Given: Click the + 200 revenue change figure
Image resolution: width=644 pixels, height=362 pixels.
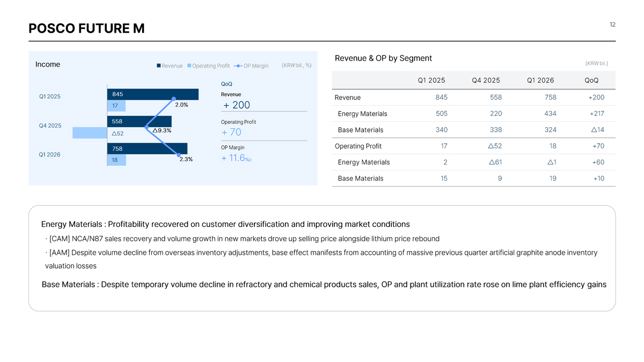Looking at the screenshot, I should click(237, 105).
